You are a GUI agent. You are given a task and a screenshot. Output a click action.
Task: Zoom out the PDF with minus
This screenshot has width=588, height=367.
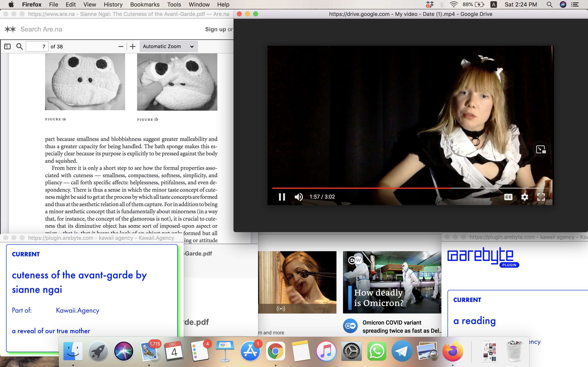[120, 46]
